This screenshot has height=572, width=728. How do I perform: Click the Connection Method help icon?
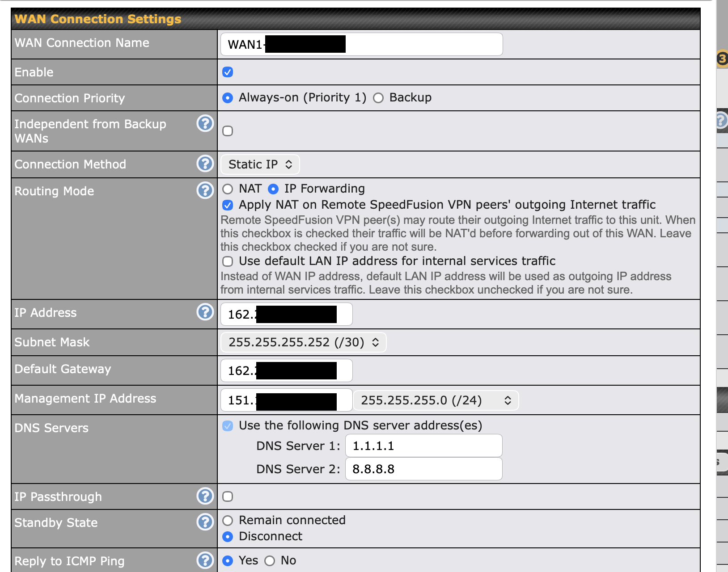[205, 164]
